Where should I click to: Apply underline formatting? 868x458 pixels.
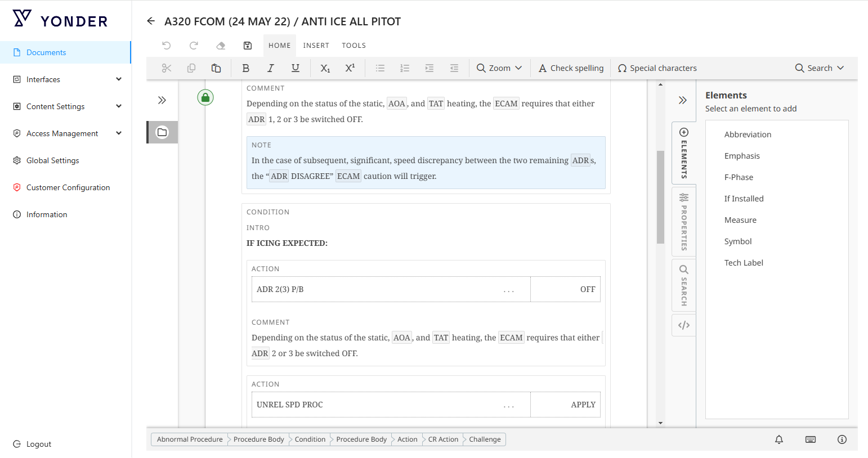click(x=295, y=68)
